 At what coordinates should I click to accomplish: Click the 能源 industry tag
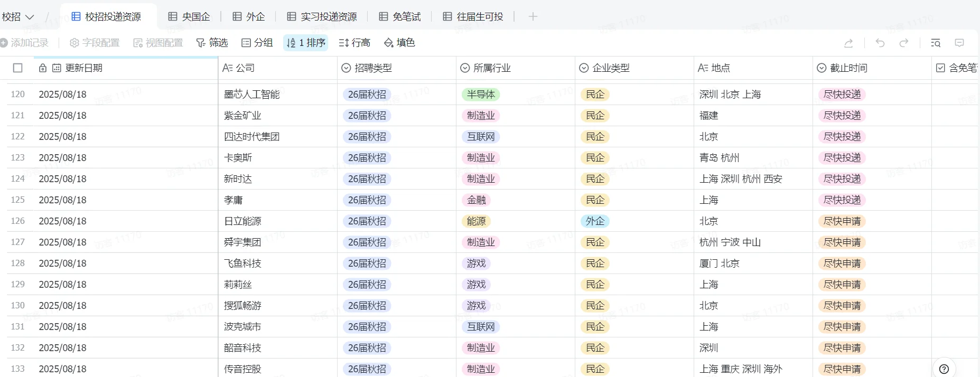(476, 221)
